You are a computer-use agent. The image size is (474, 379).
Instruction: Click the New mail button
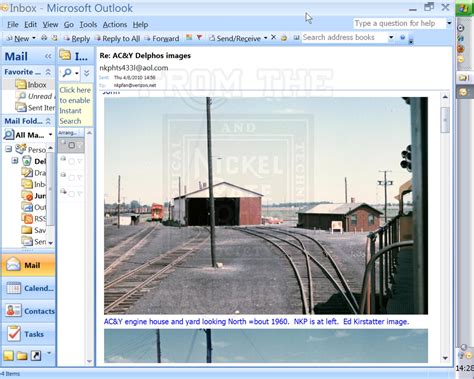[18, 38]
